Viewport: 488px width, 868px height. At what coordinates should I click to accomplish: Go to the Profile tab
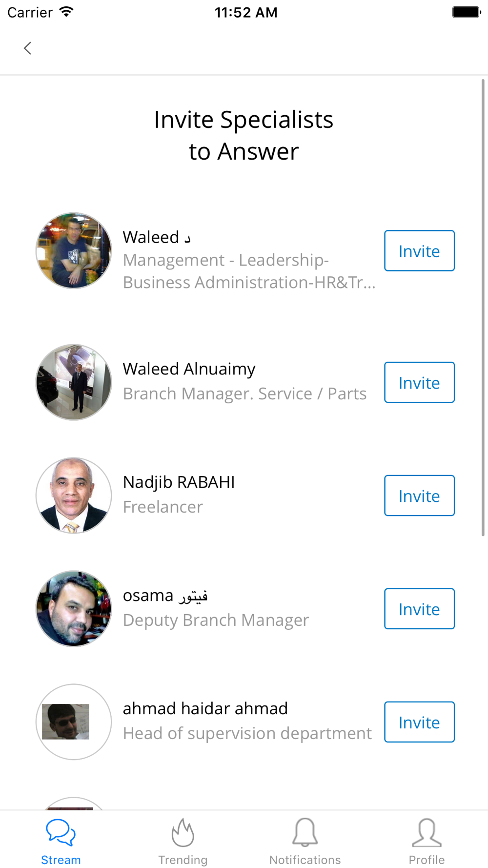427,842
